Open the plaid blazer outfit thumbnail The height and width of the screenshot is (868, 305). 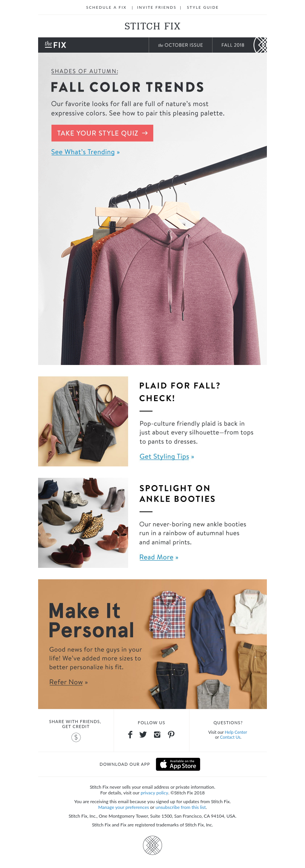(83, 421)
